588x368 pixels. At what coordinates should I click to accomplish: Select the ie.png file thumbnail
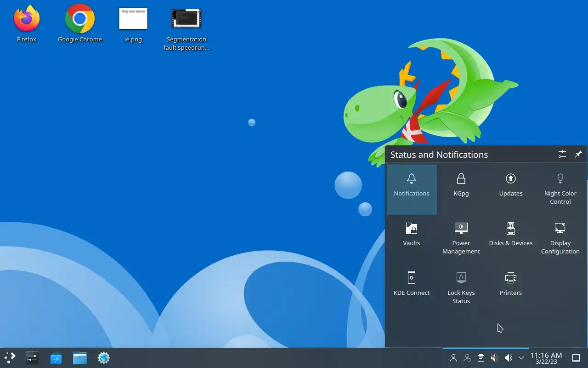(133, 25)
